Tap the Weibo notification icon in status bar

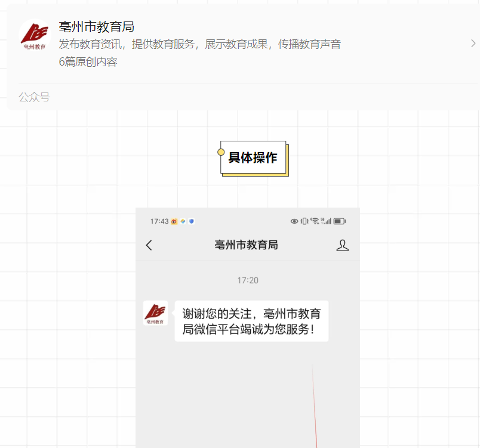(174, 221)
